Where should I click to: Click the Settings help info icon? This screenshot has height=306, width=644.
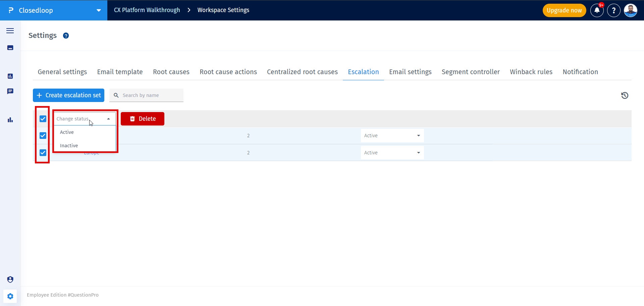(66, 36)
